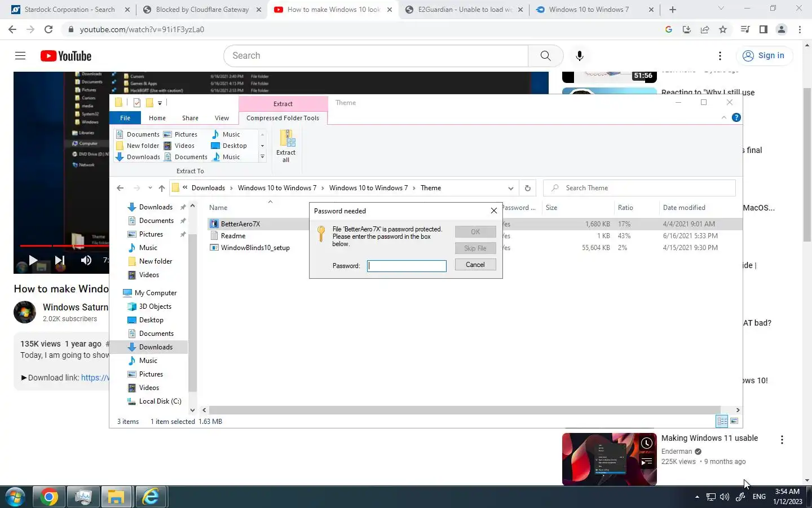
Task: Skip to the next video
Action: tap(60, 260)
